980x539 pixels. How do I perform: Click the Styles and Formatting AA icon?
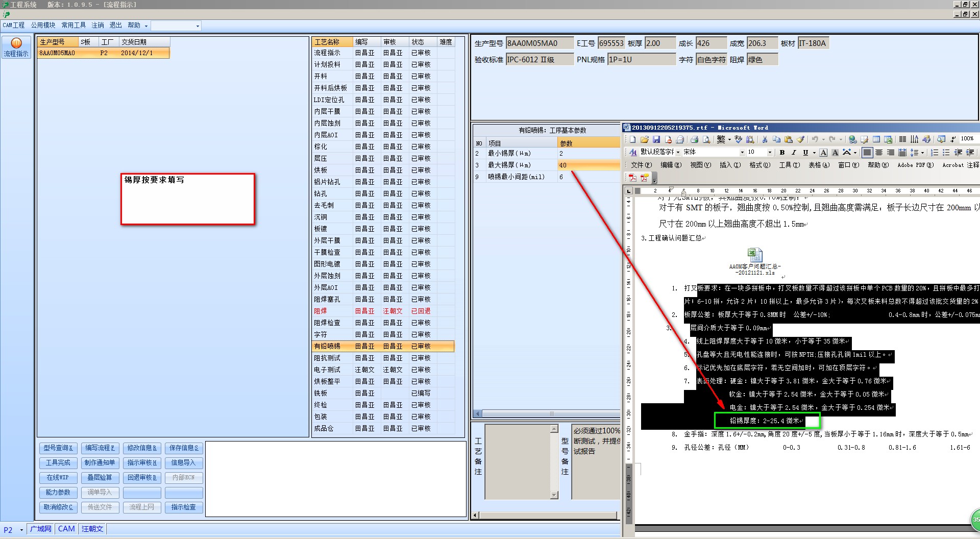633,152
